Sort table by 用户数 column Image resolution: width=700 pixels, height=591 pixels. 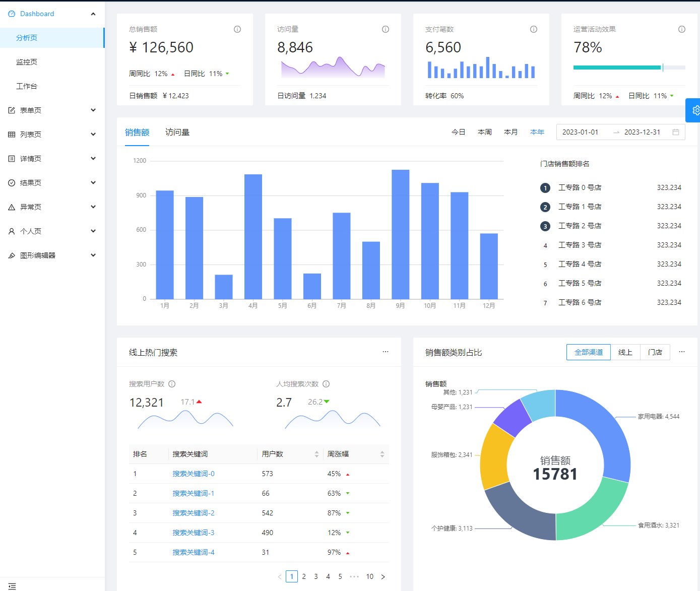316,454
